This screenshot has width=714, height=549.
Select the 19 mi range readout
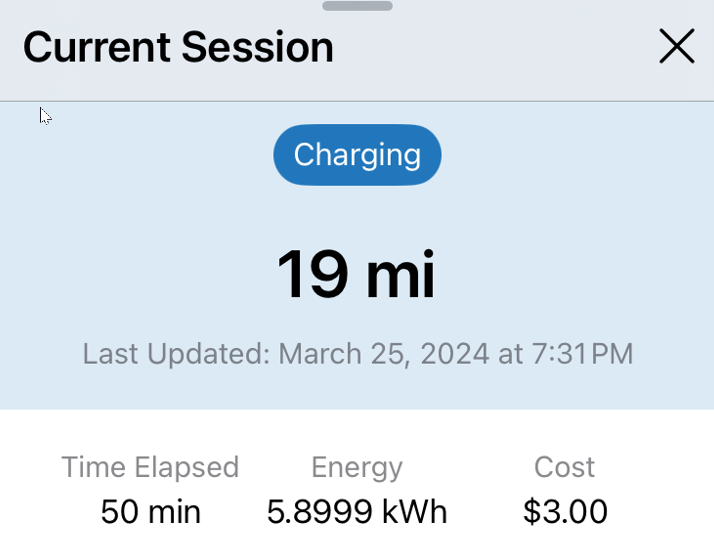click(356, 274)
